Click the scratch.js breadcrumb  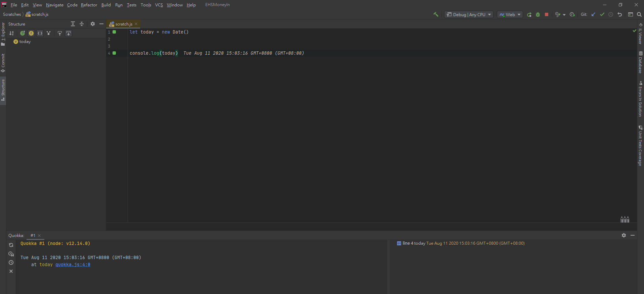point(37,14)
